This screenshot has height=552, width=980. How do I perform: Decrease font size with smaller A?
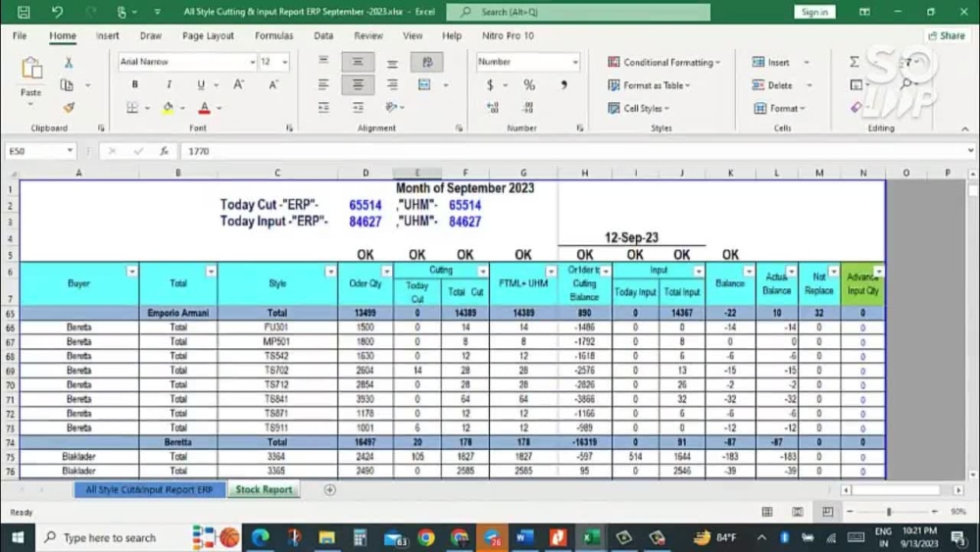point(273,84)
